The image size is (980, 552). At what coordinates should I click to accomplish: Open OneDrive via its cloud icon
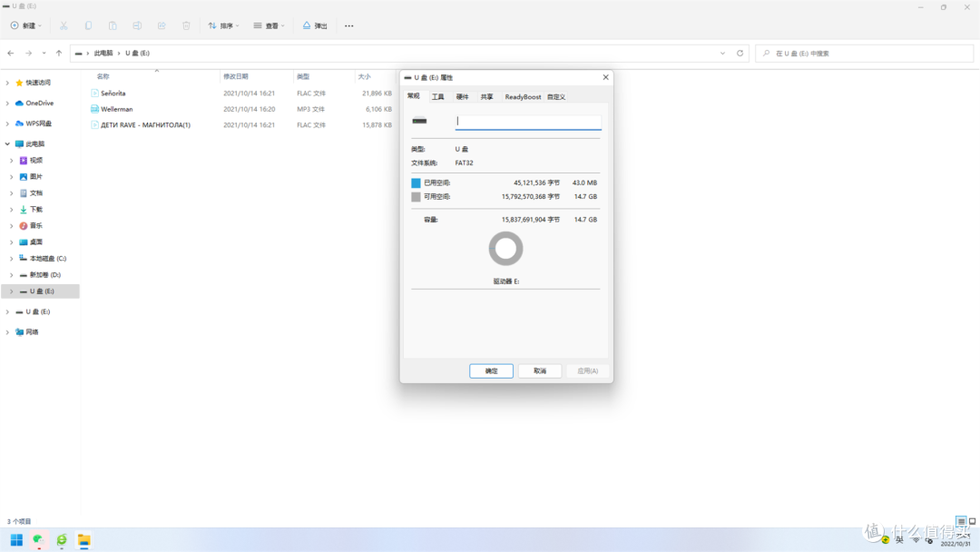point(19,103)
